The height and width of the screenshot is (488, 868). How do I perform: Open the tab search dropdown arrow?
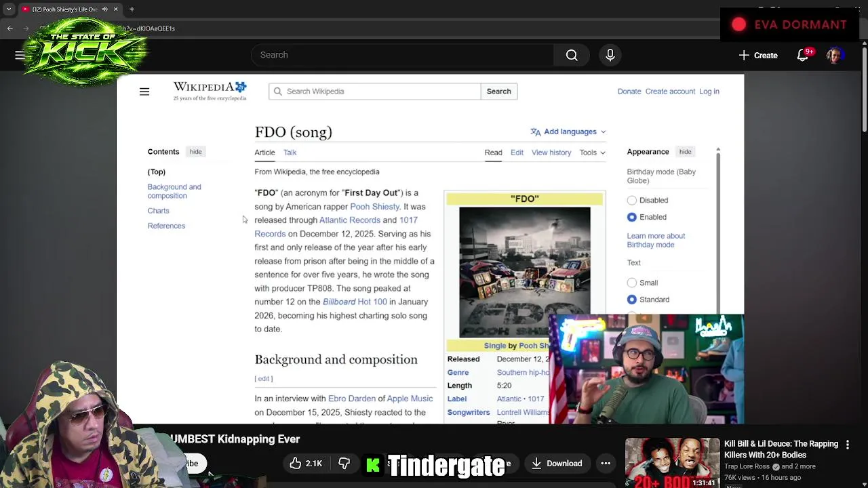click(9, 9)
